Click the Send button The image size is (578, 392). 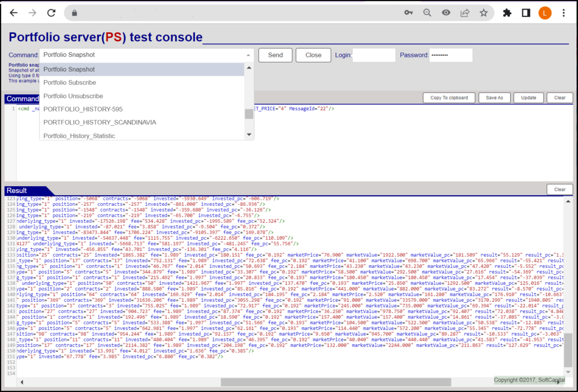click(x=275, y=55)
